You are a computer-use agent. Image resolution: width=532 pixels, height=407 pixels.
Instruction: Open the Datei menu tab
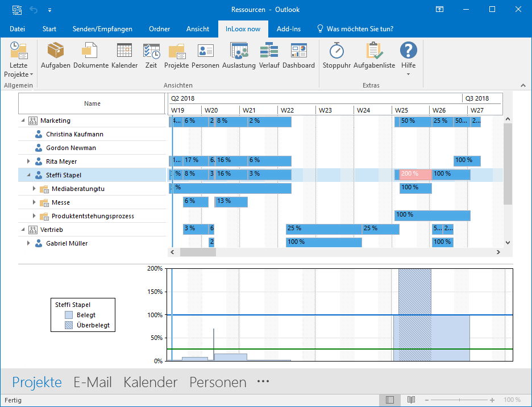pos(17,29)
